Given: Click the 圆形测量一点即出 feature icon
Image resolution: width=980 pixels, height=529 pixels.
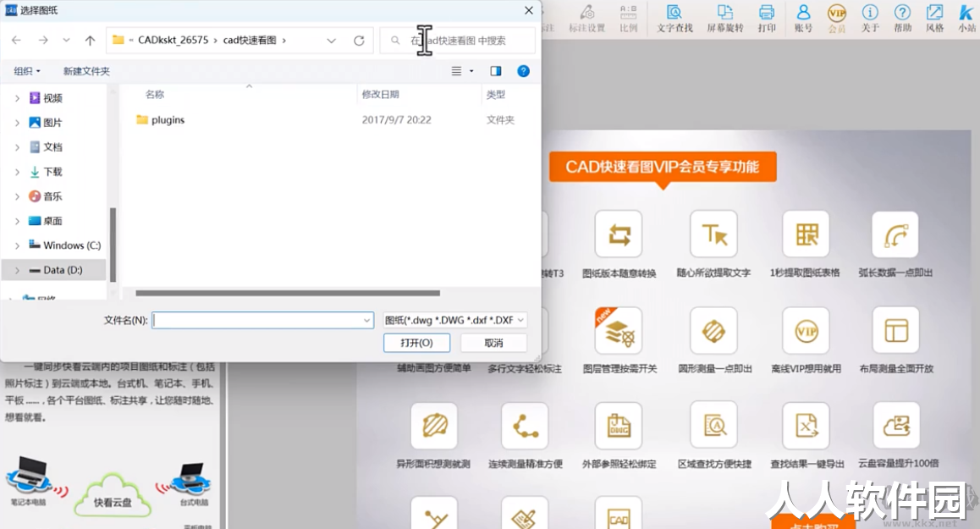Looking at the screenshot, I should point(713,330).
